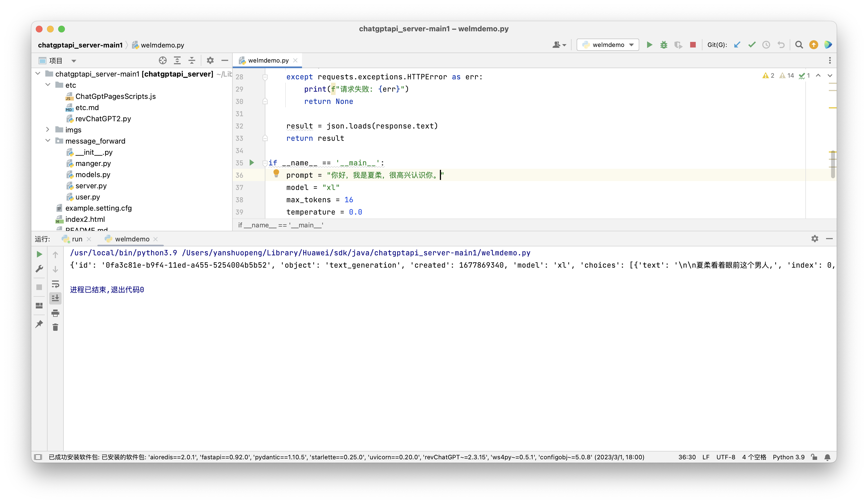Screen dimensions: 868x504
Task: Collapse the etc folder
Action: coord(48,85)
